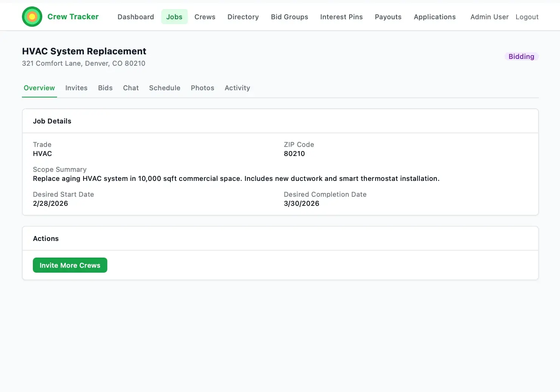This screenshot has height=392, width=560.
Task: Click the address 321 Comfort Lane, Denver
Action: (x=84, y=63)
